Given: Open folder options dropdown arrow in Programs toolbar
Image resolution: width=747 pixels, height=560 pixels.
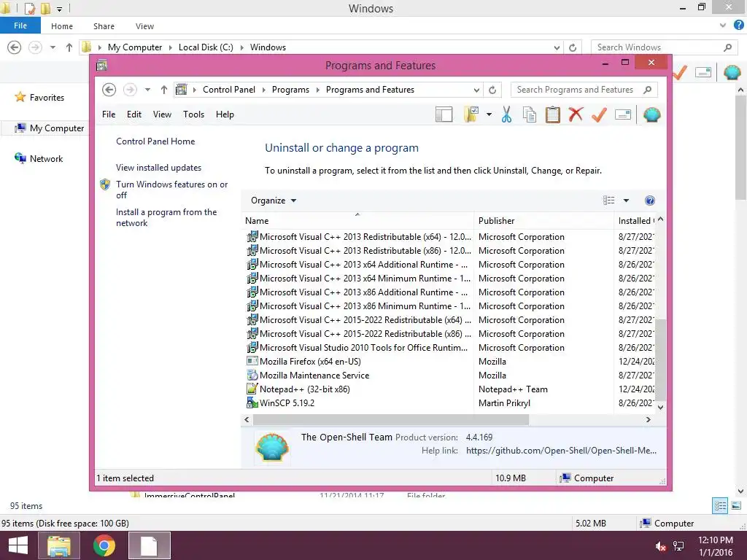Looking at the screenshot, I should tap(489, 114).
